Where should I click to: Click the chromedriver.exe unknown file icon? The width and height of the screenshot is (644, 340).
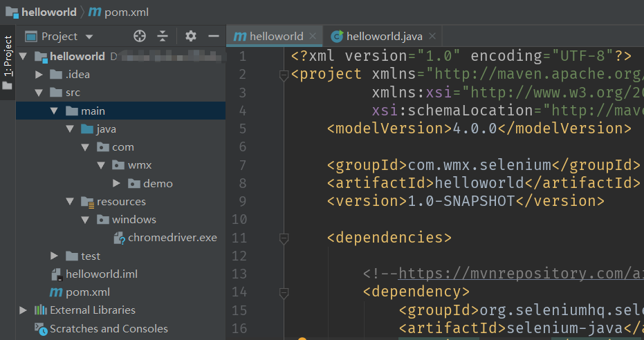pyautogui.click(x=119, y=238)
